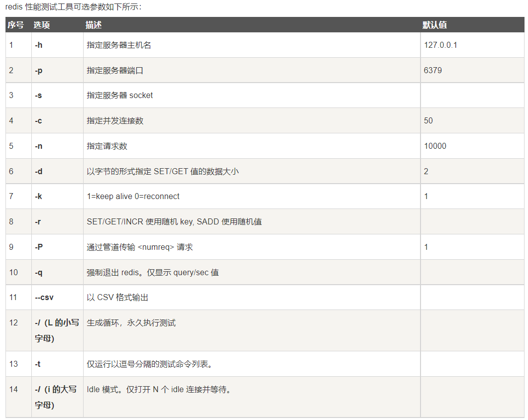Viewport: 528px width, 420px height.
Task: Click the -d option cell
Action: click(39, 172)
